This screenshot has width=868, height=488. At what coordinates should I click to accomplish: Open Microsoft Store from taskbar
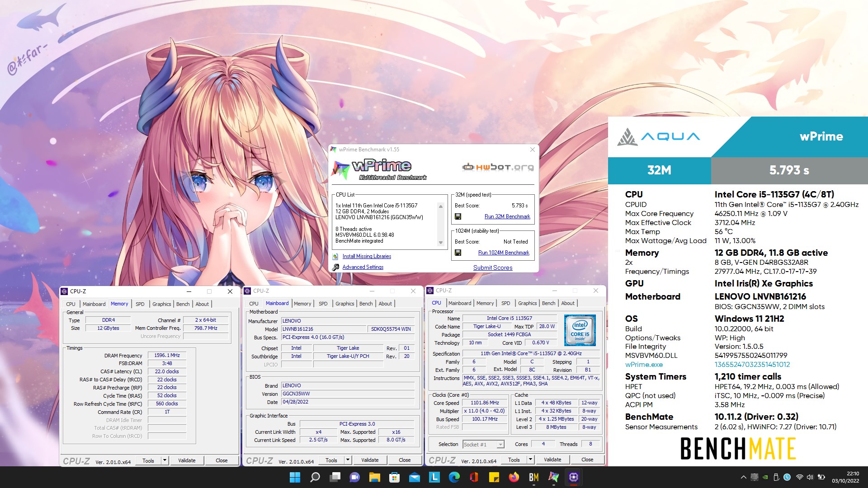[x=395, y=477]
